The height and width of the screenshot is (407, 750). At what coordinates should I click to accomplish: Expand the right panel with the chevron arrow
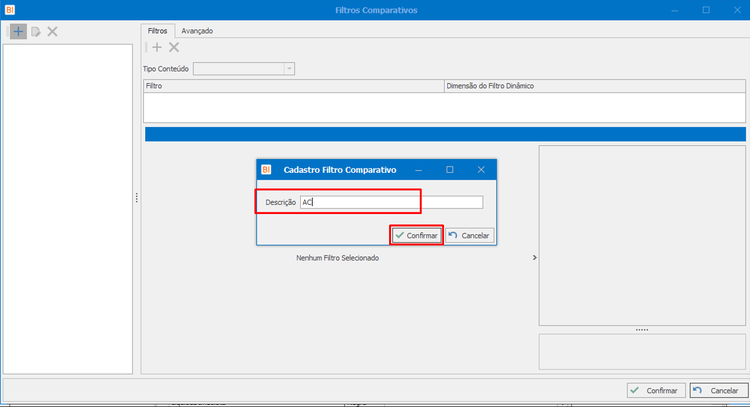534,258
